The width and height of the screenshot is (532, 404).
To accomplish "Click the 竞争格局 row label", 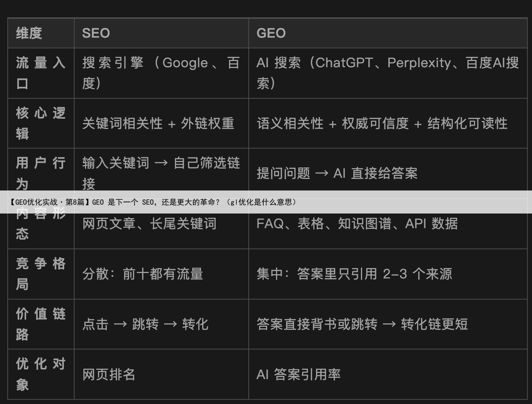I will tap(41, 274).
